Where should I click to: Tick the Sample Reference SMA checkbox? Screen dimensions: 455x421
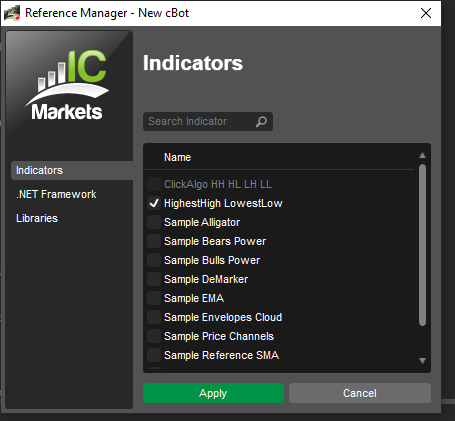(154, 355)
